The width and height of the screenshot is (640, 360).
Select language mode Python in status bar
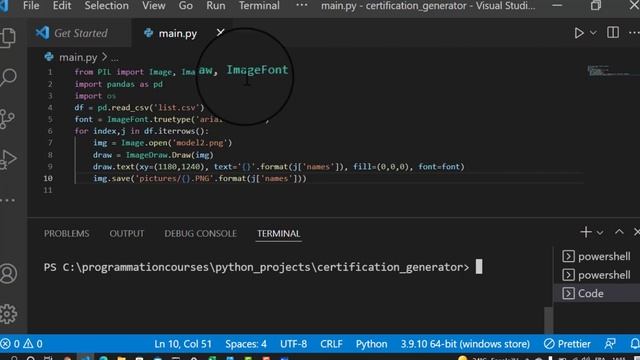[x=371, y=344]
